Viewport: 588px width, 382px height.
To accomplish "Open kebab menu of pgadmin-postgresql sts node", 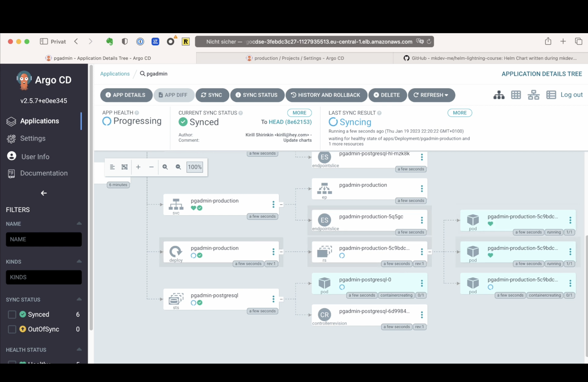I will coord(274,299).
